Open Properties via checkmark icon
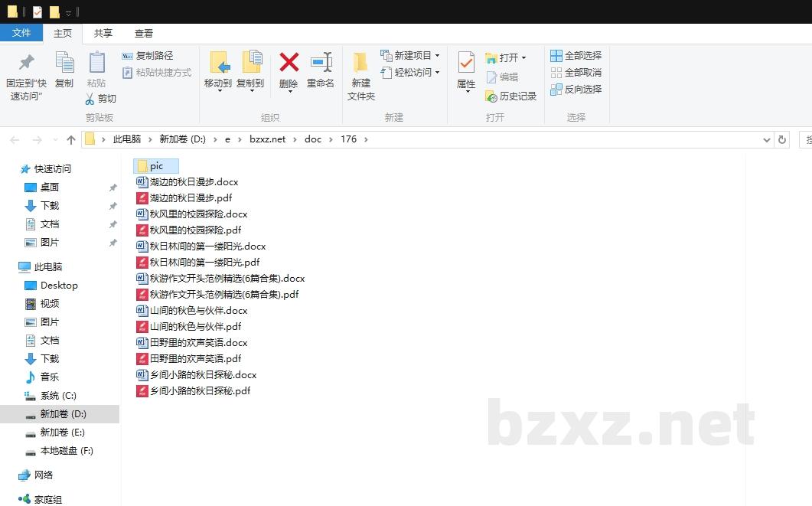812x506 pixels. 466,63
